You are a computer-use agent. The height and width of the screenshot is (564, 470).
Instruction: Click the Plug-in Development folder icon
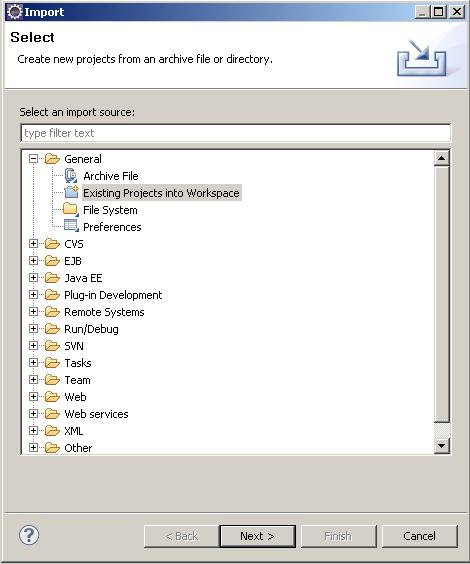pos(52,295)
